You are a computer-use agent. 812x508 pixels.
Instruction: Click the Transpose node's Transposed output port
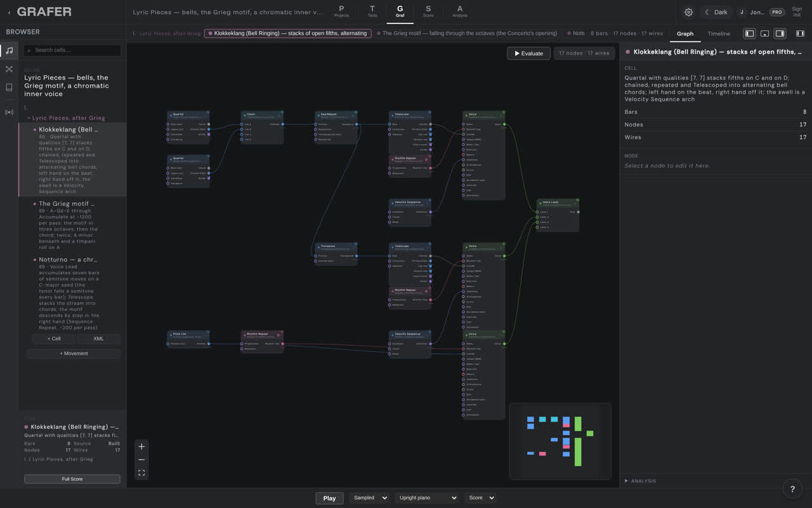click(357, 256)
